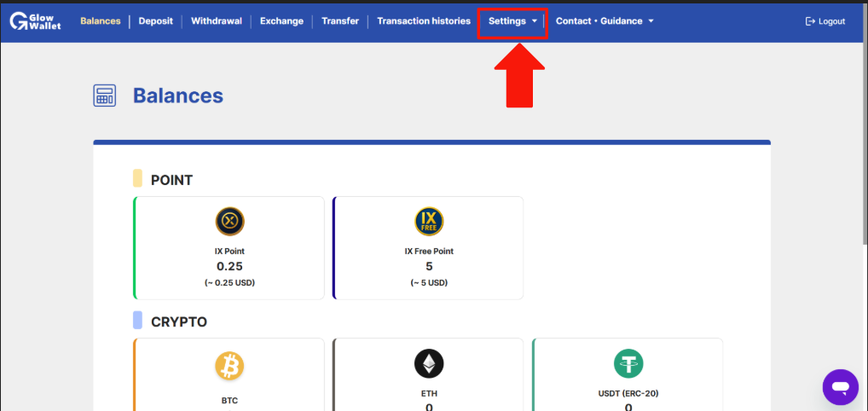
Task: Click the Glow Wallet logo
Action: [x=36, y=21]
